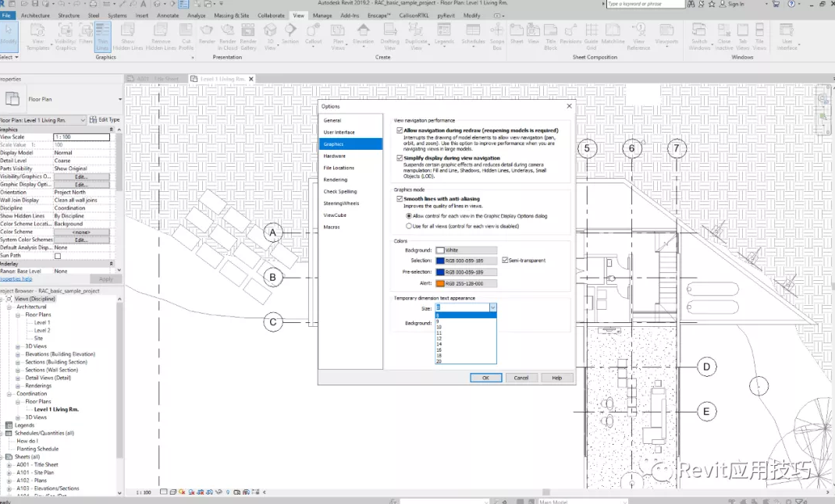
Task: Open the Annotate ribbon tab
Action: [168, 16]
